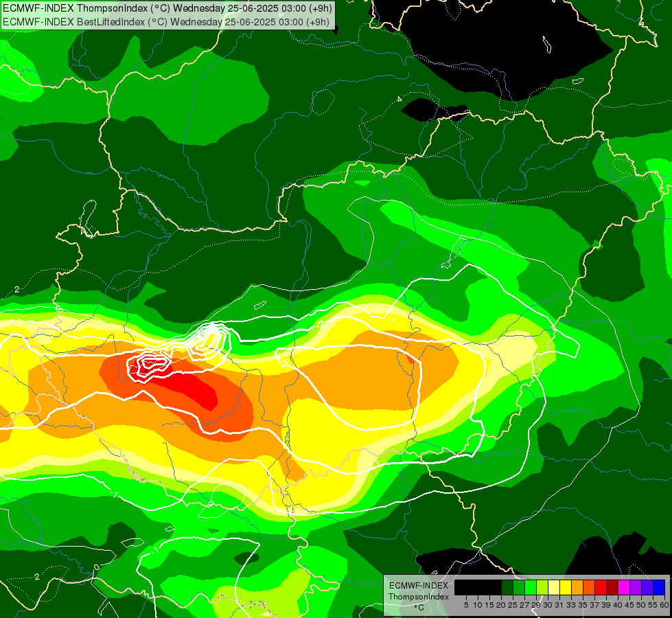Click the legend scale value 30
The height and width of the screenshot is (618, 672).
pyautogui.click(x=548, y=605)
